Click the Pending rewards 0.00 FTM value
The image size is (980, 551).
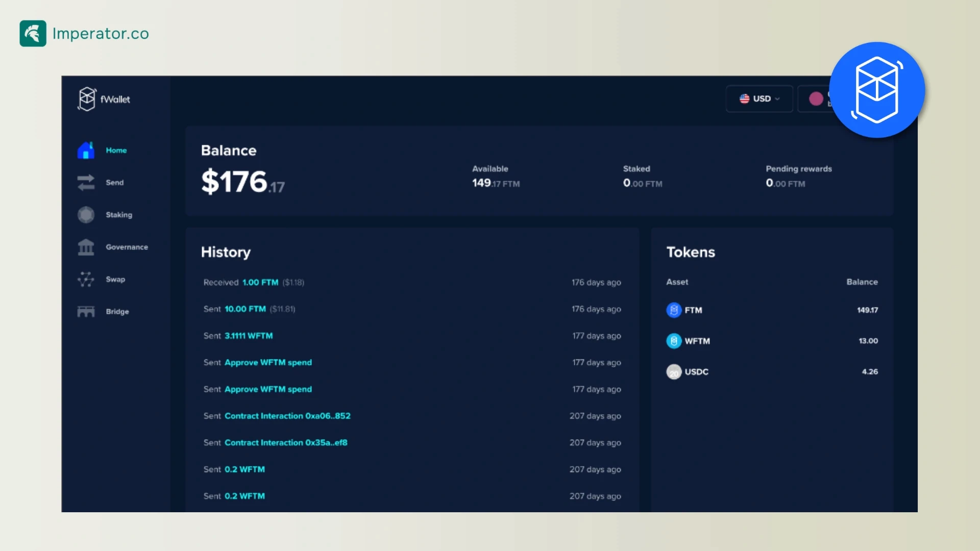(786, 183)
